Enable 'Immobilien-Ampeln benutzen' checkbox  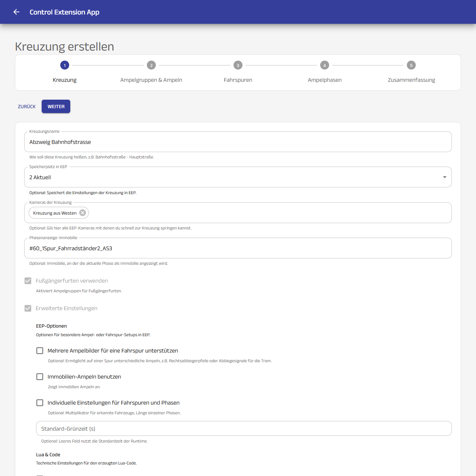[x=40, y=377]
